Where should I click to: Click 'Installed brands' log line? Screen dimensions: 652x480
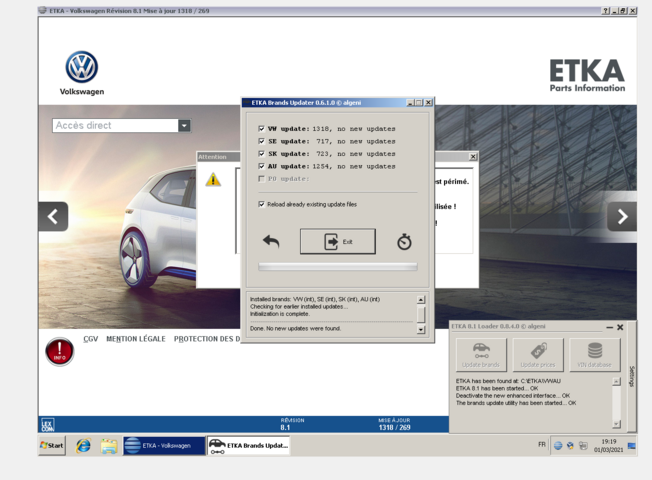pos(315,299)
